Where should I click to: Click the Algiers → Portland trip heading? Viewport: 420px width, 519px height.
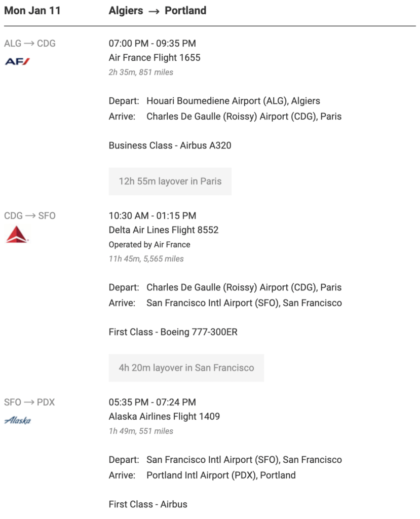coord(158,11)
